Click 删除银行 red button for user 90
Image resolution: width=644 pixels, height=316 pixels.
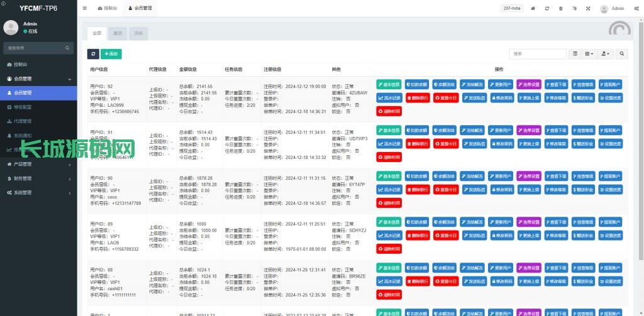pos(418,190)
